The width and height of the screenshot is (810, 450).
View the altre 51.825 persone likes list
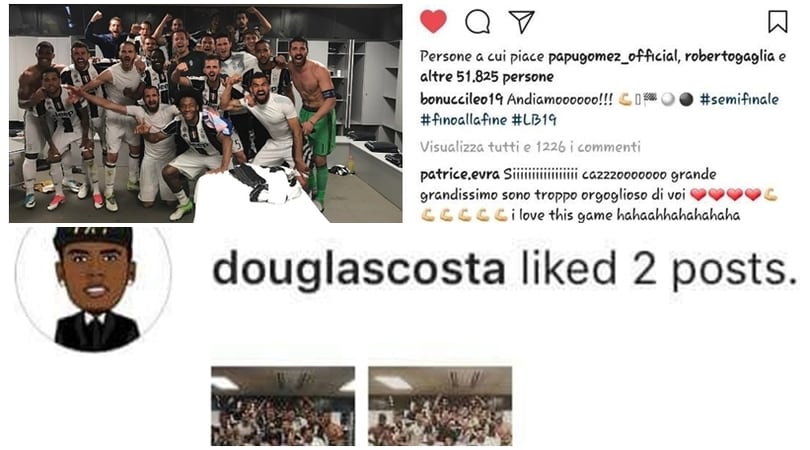487,77
